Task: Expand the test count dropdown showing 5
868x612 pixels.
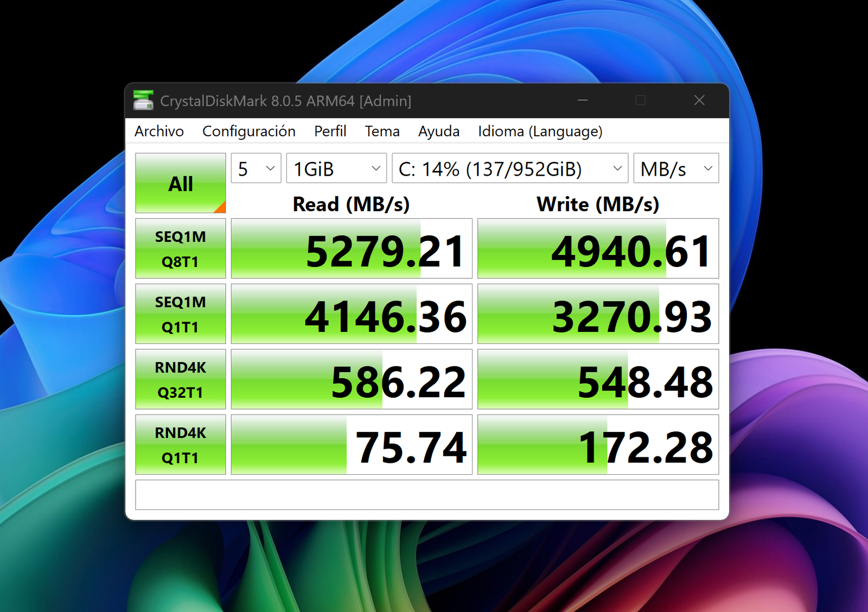Action: point(256,168)
